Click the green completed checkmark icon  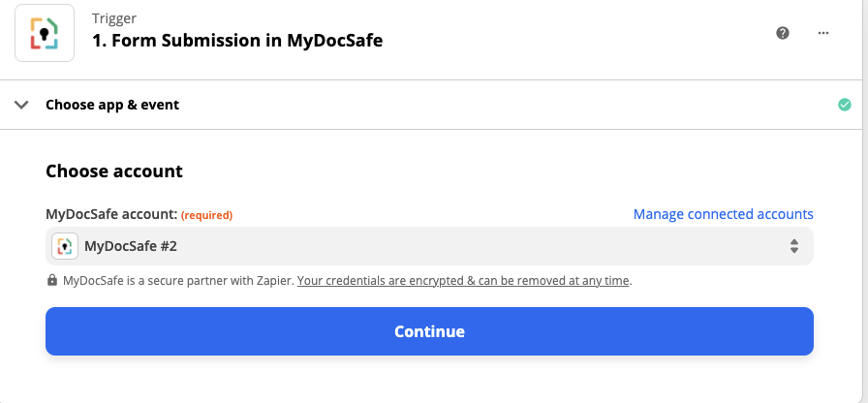[x=845, y=105]
